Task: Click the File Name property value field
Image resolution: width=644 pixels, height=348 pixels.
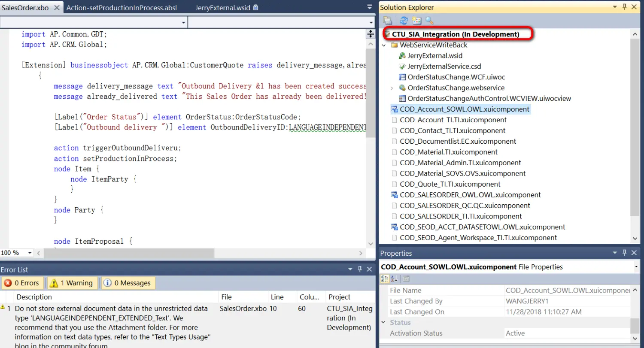Action: coord(568,291)
